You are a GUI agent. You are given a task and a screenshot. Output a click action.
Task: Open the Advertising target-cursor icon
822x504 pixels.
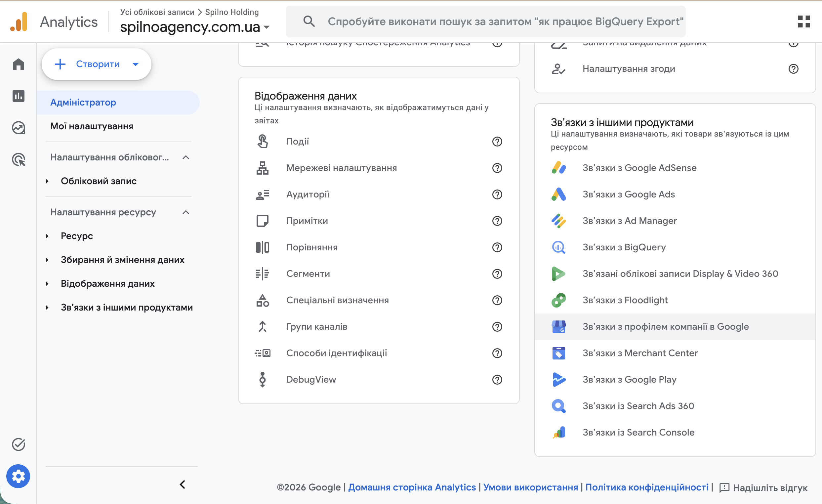(19, 159)
